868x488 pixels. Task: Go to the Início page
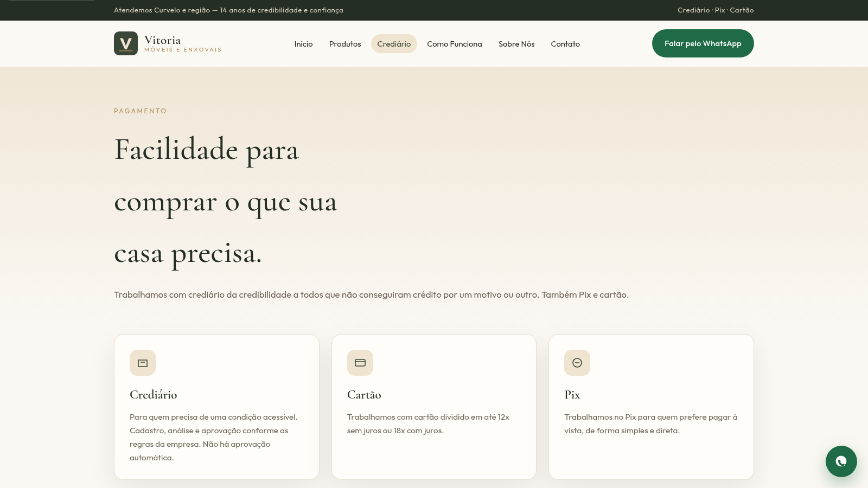[303, 44]
